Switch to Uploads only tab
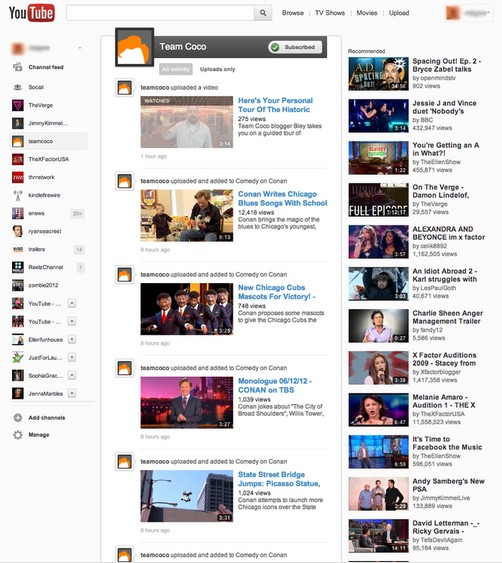 coord(218,69)
